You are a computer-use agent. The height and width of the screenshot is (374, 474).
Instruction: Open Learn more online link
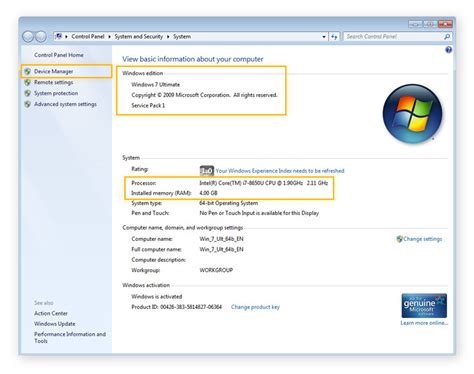coord(424,323)
